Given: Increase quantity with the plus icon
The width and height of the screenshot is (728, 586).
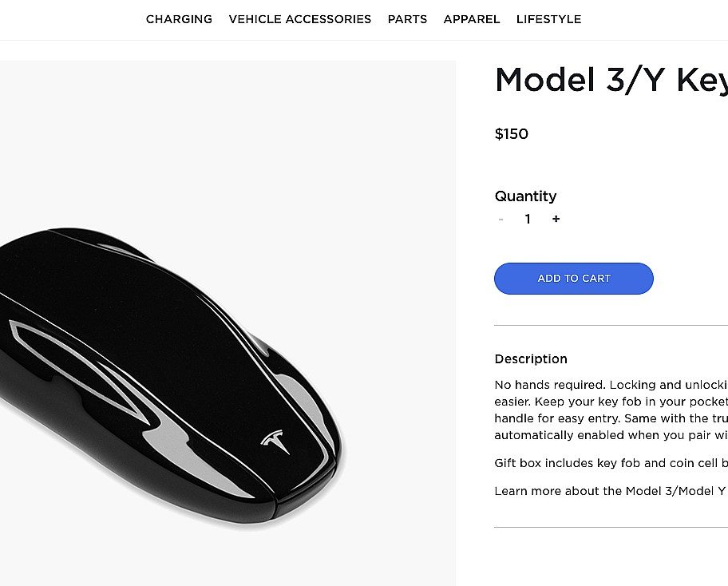Looking at the screenshot, I should coord(556,219).
